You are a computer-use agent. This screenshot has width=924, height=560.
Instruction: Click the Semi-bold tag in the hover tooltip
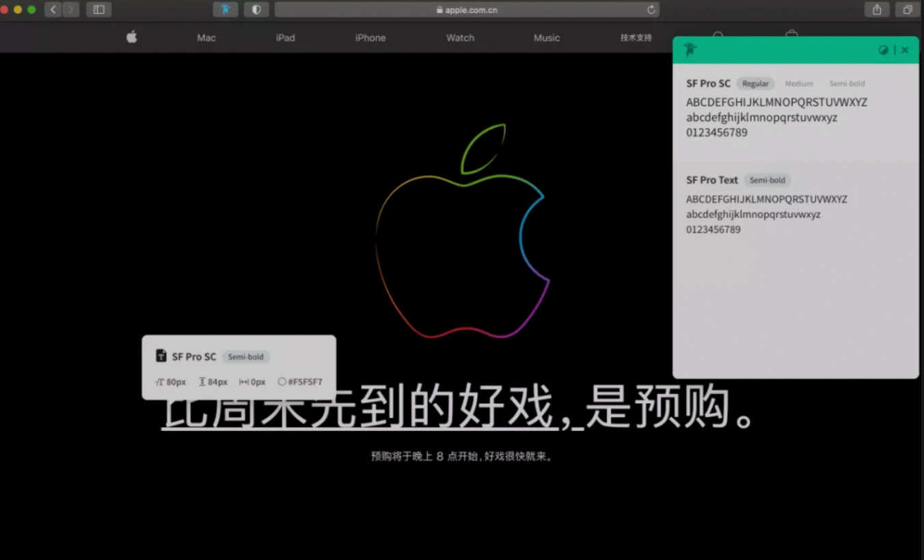click(246, 356)
